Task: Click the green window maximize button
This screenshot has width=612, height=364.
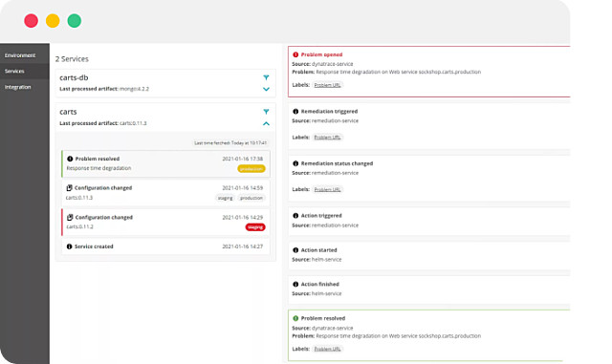Action: click(x=75, y=21)
